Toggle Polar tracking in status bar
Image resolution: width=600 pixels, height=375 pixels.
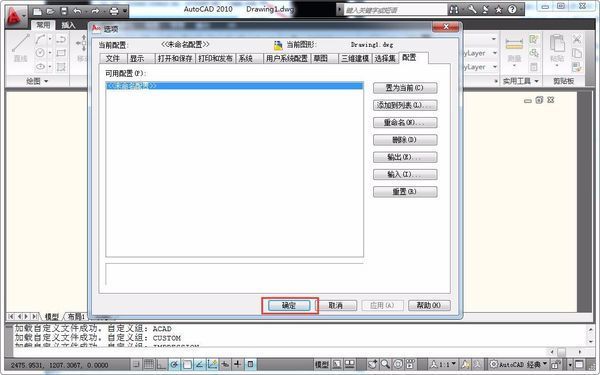coord(174,364)
